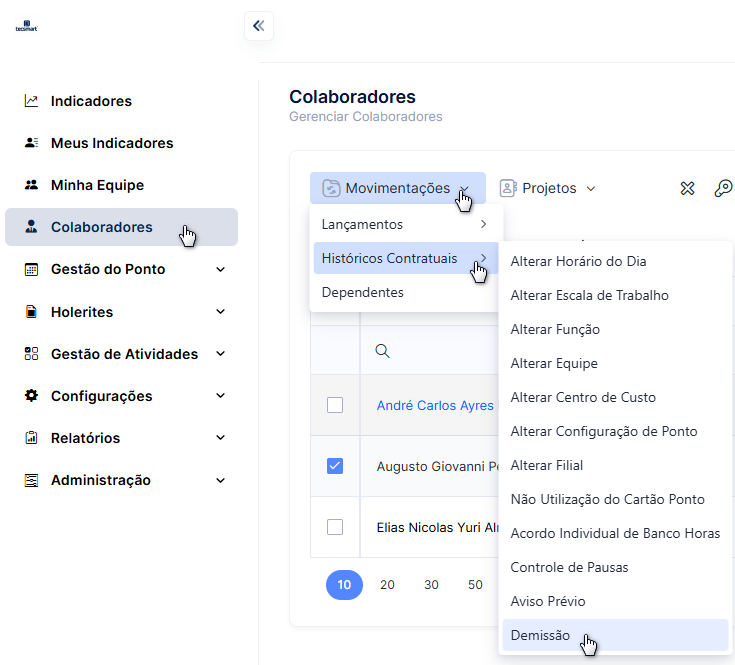This screenshot has height=665, width=735.
Task: Expand Gestão de Atividades chevron
Action: coord(220,353)
